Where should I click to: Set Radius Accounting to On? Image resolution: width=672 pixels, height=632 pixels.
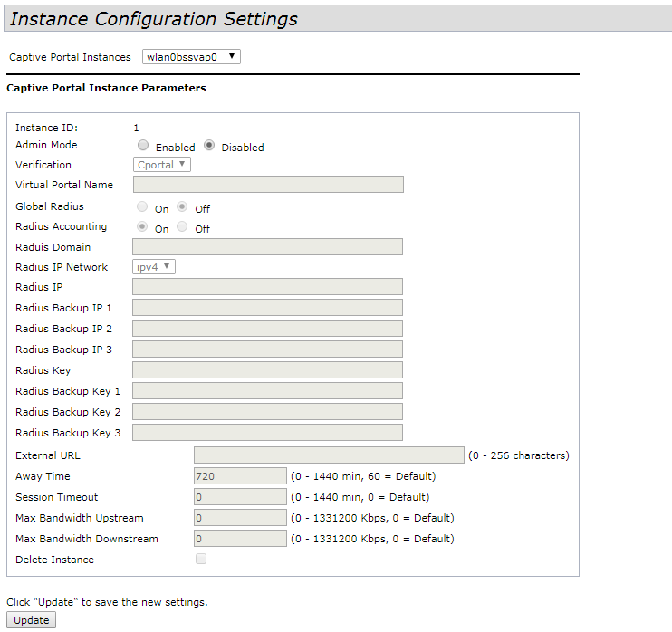142,227
